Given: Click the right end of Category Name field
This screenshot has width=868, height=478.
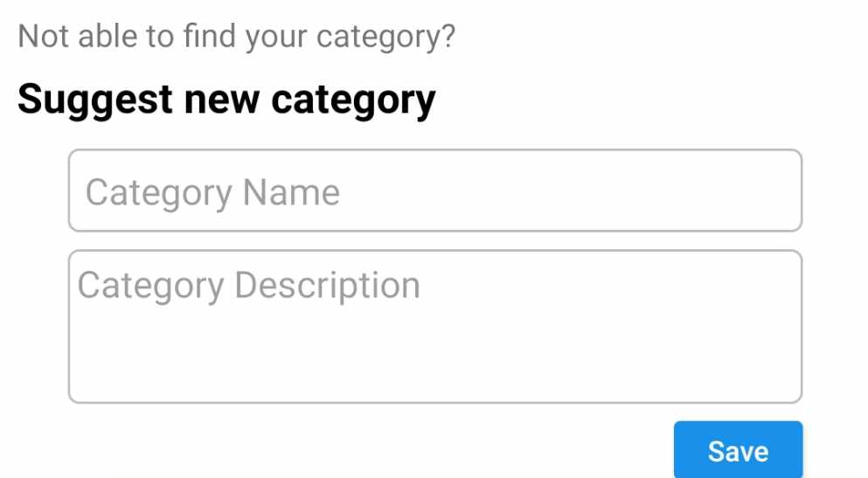Looking at the screenshot, I should point(769,191).
